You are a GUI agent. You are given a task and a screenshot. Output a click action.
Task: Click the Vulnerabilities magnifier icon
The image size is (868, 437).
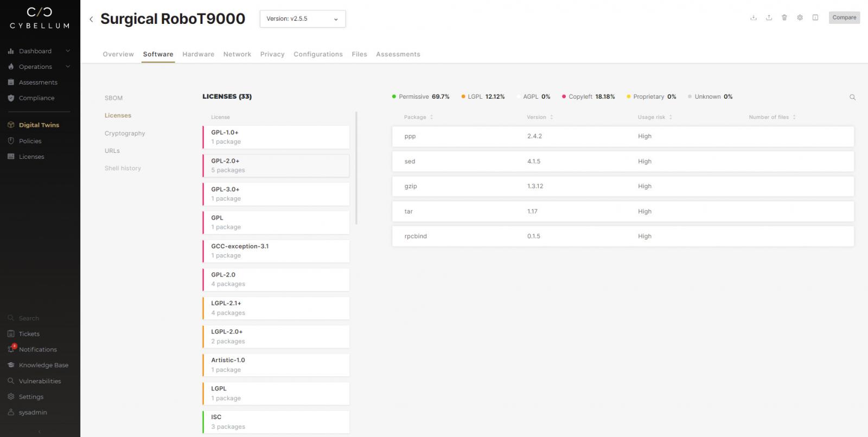coord(11,381)
